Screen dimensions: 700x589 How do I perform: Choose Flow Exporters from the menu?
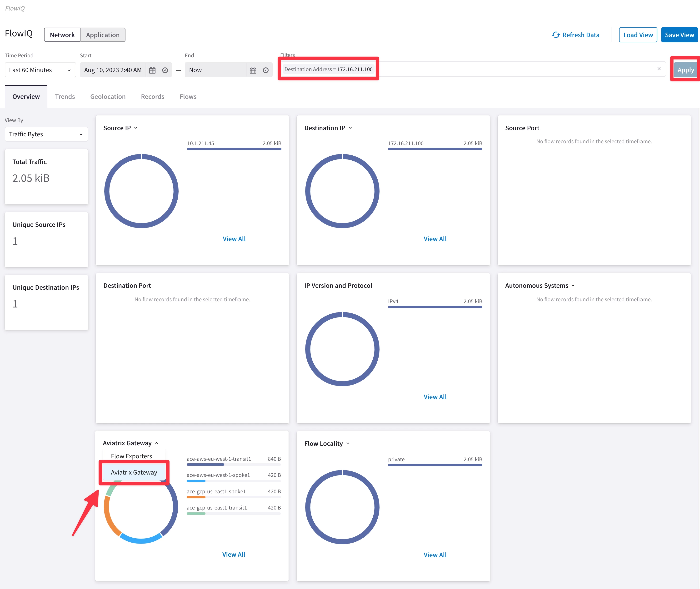pyautogui.click(x=132, y=456)
